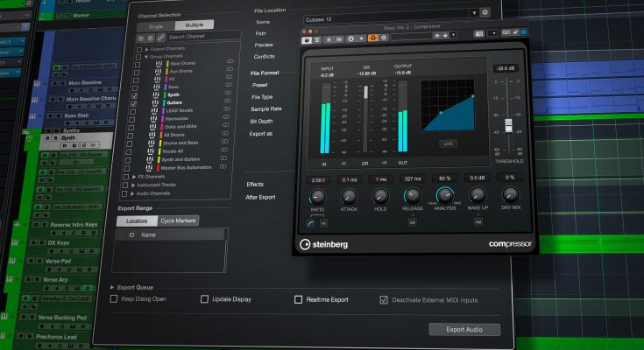The image size is (644, 350).
Task: Expand the FX Channels tree group
Action: (124, 177)
